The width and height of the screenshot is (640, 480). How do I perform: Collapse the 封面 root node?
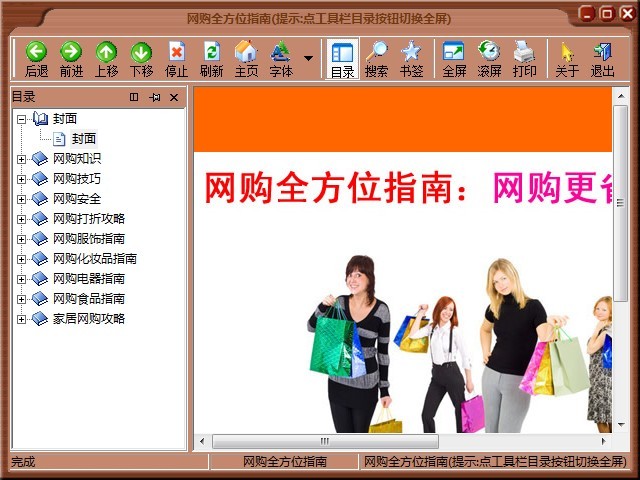(21, 119)
